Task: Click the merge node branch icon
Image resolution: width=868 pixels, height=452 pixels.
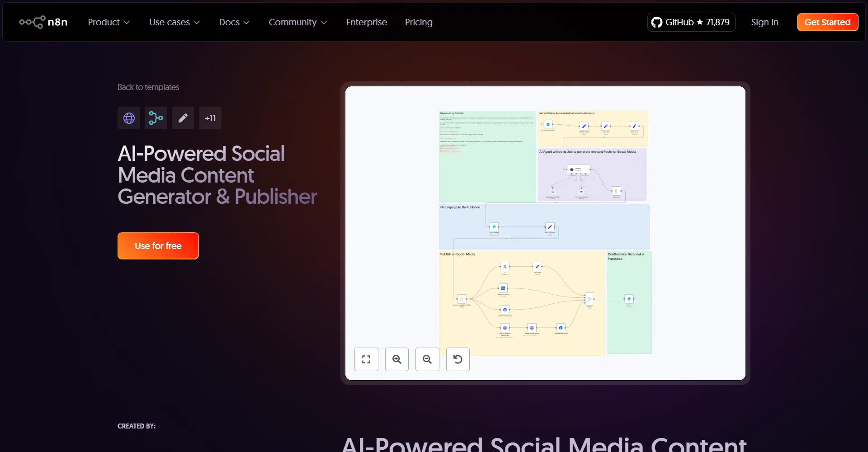Action: point(156,118)
